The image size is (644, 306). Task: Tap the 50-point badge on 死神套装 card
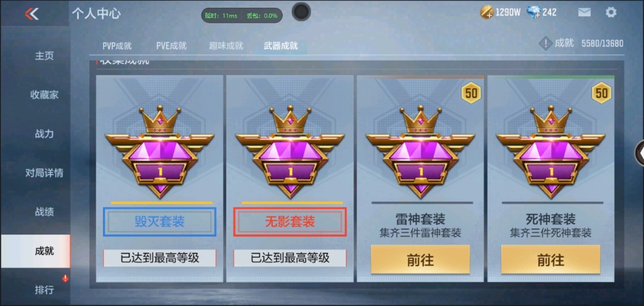(601, 93)
